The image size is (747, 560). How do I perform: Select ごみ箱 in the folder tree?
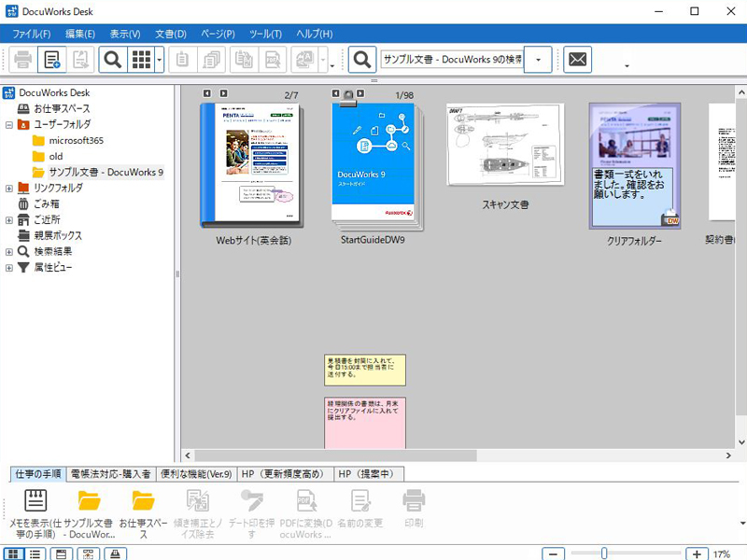coord(46,203)
